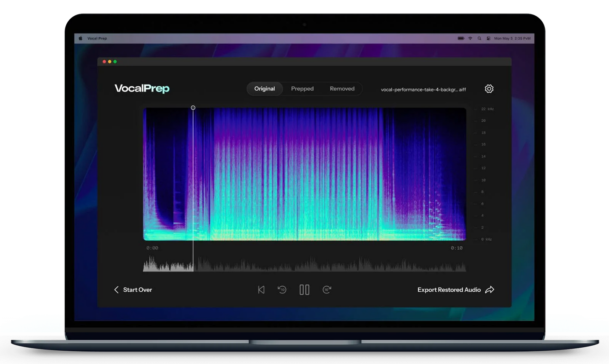Pause audio playback
Viewport: 609px width, 364px height.
pyautogui.click(x=304, y=290)
